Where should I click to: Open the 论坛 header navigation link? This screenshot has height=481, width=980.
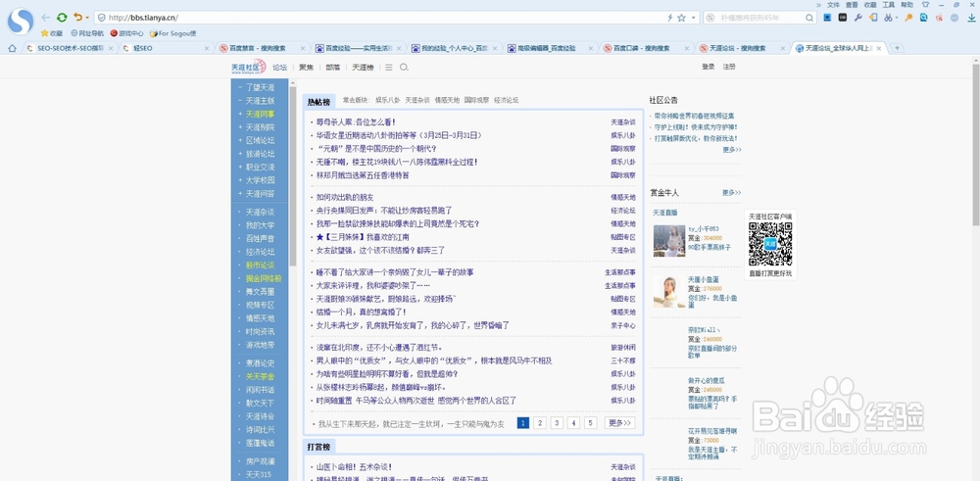280,68
